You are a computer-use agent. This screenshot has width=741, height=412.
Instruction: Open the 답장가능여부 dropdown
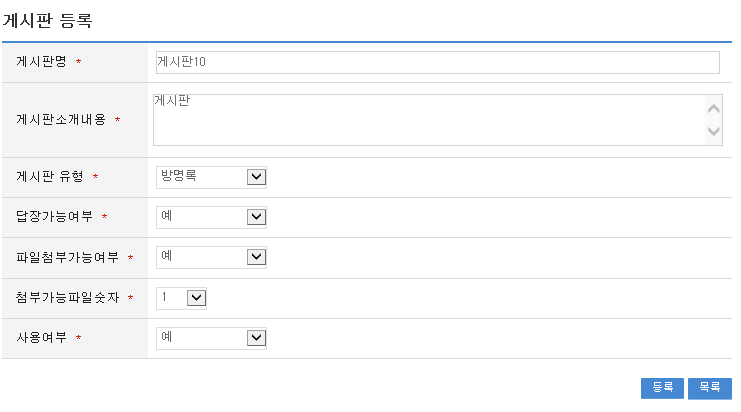coord(201,217)
